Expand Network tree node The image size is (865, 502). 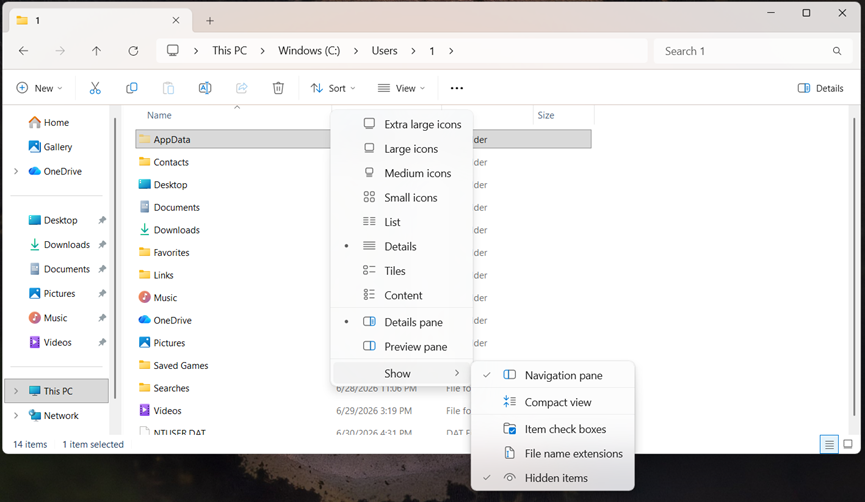point(16,415)
